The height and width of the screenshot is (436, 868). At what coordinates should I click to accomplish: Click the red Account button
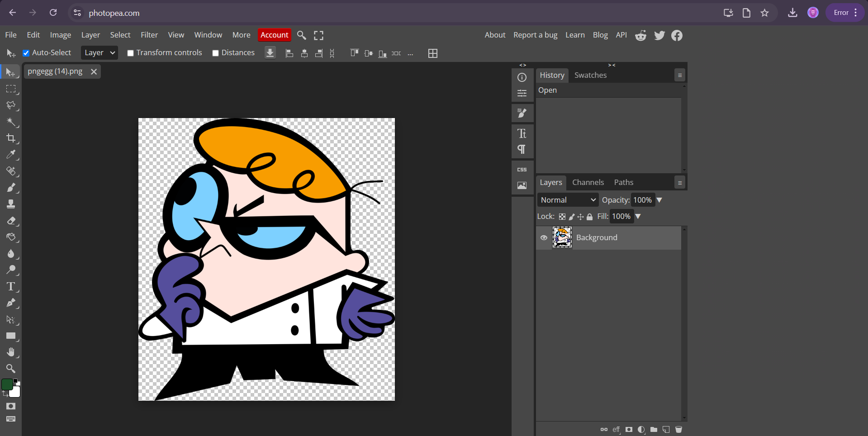click(275, 35)
